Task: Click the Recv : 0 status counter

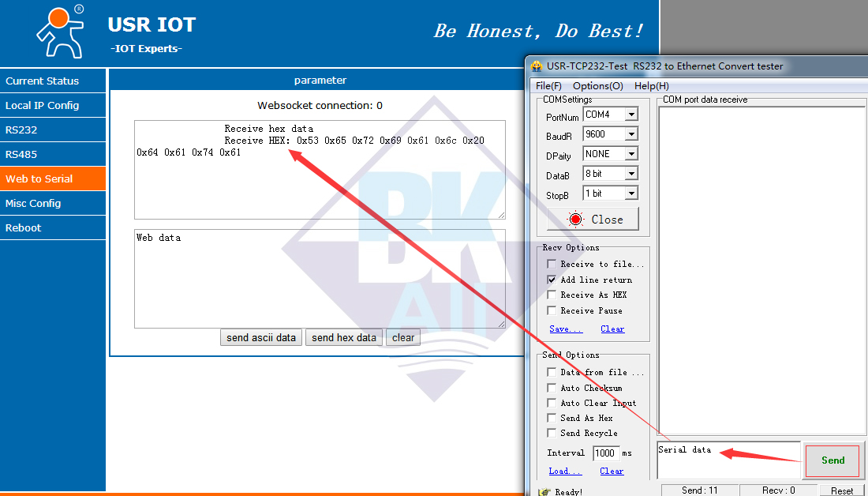Action: pos(778,490)
